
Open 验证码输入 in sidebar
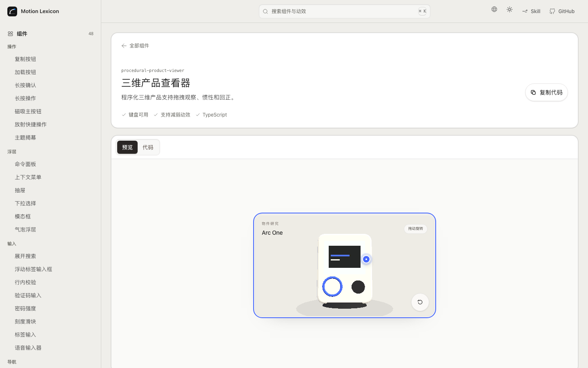(x=28, y=296)
